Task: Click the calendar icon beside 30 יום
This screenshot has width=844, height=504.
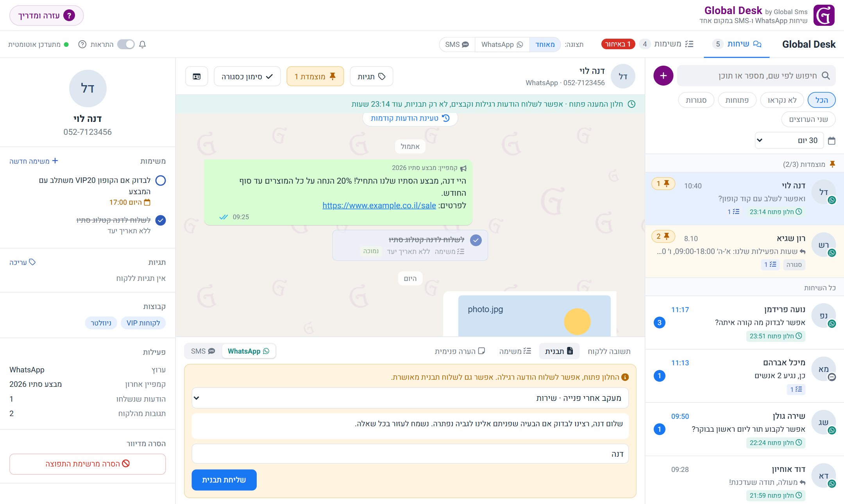Action: (831, 141)
